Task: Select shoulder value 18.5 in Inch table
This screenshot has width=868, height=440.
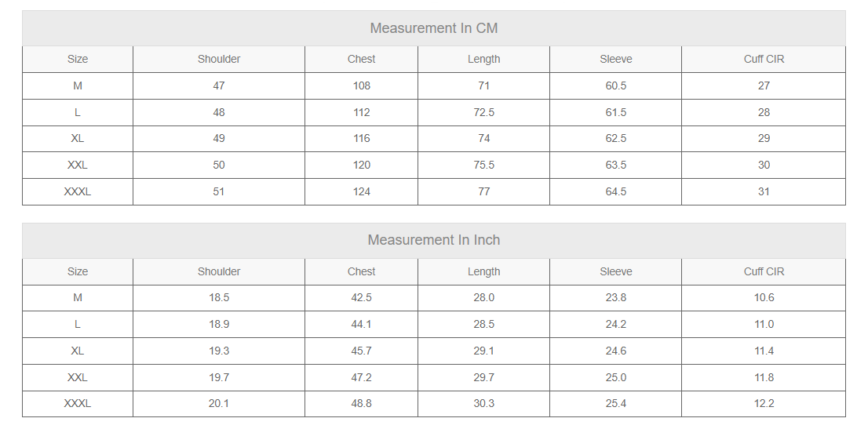Action: [219, 298]
